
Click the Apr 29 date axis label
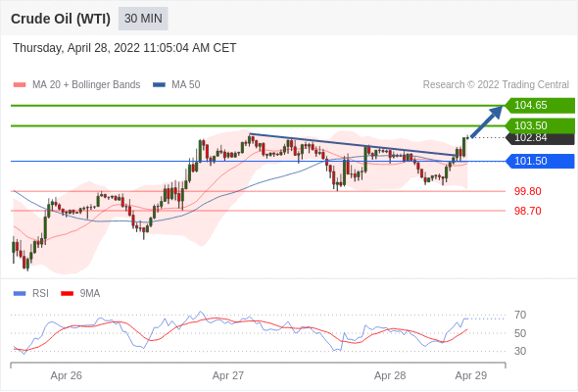[471, 375]
